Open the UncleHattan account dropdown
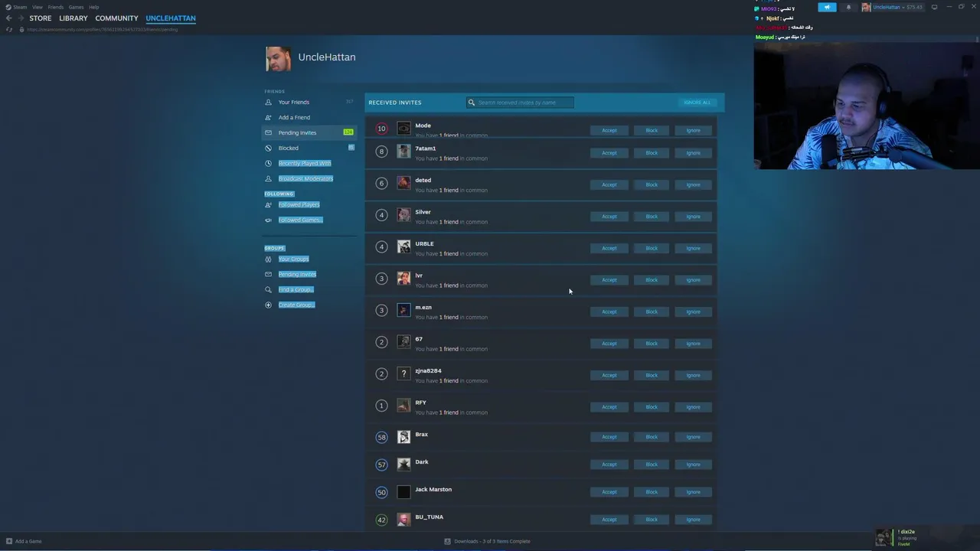Image resolution: width=980 pixels, height=551 pixels. click(x=892, y=7)
